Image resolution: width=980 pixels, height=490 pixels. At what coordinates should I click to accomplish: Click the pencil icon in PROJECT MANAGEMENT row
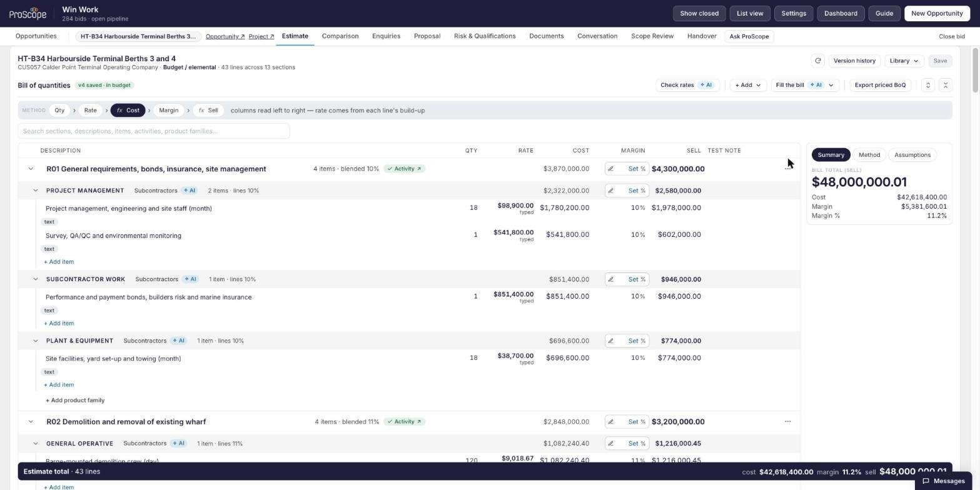(x=611, y=191)
